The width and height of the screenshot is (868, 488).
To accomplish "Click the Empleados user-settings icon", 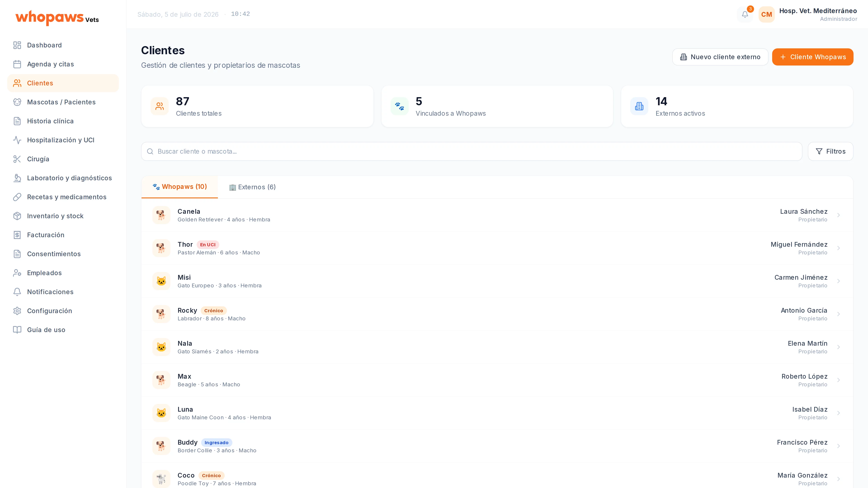I will 17,273.
